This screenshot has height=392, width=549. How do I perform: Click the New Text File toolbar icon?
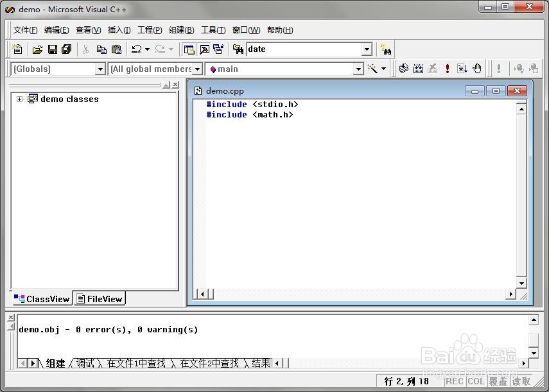tap(17, 49)
